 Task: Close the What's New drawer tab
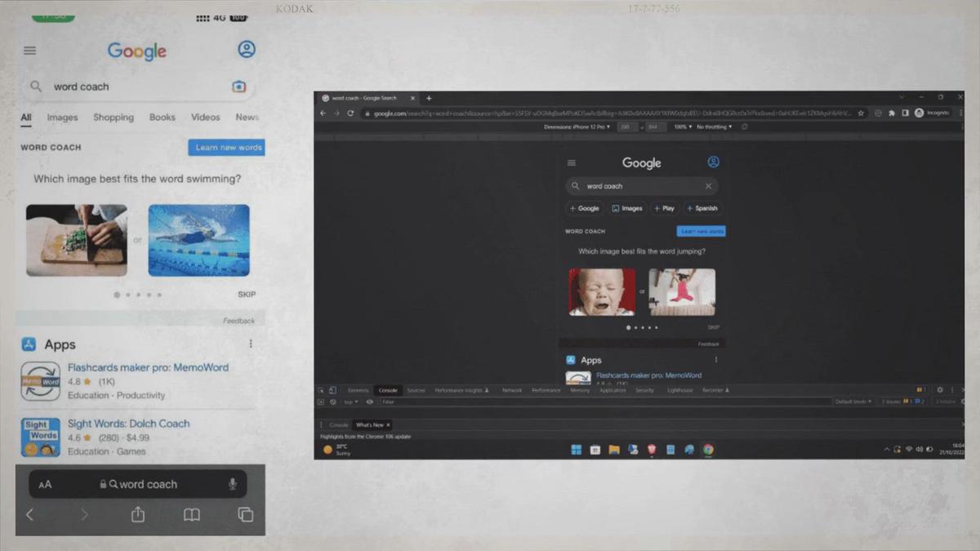[388, 425]
